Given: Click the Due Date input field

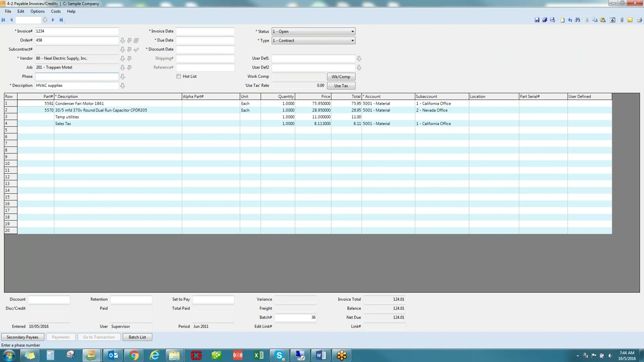Looking at the screenshot, I should coord(205,40).
